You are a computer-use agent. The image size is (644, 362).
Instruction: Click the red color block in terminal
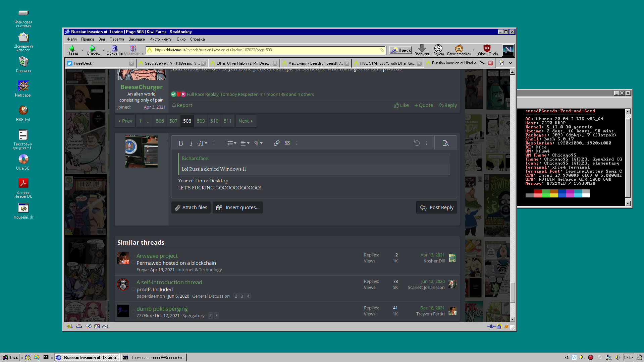pyautogui.click(x=537, y=192)
